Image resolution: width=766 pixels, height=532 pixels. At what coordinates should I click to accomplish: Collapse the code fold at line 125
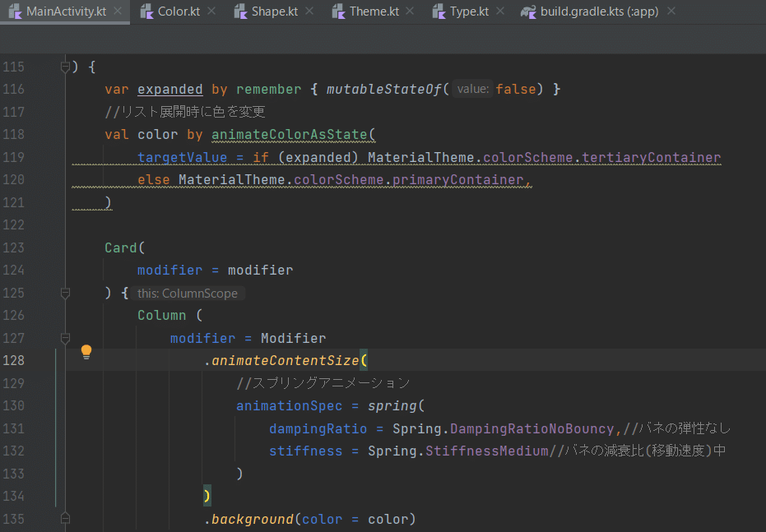tap(65, 293)
